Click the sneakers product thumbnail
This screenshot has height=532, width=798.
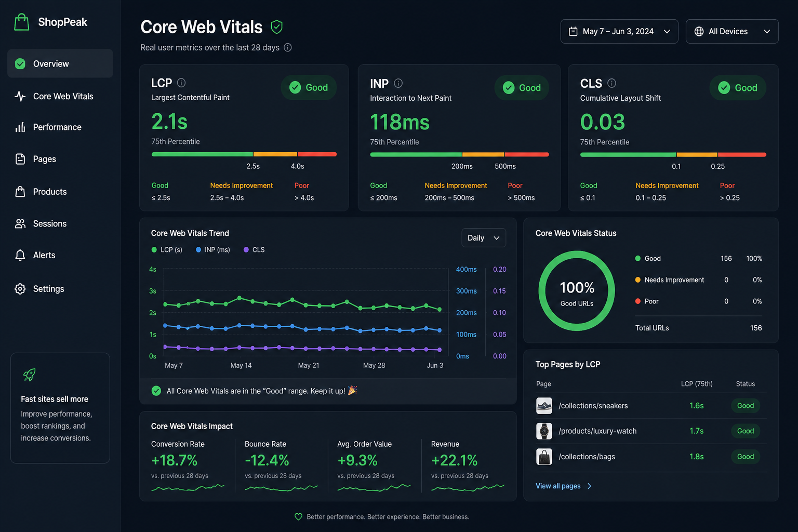point(544,406)
